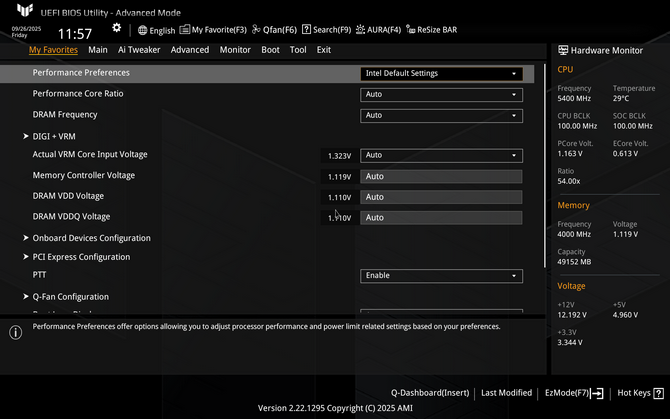Image resolution: width=670 pixels, height=419 pixels.
Task: Select Performance Preferences label
Action: tap(81, 73)
